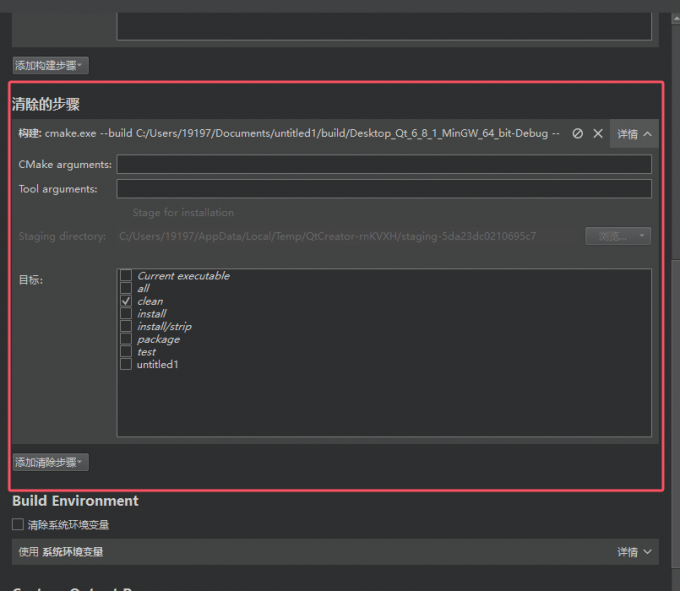Expand the Build Environment 详情 details
The image size is (680, 591).
click(634, 552)
